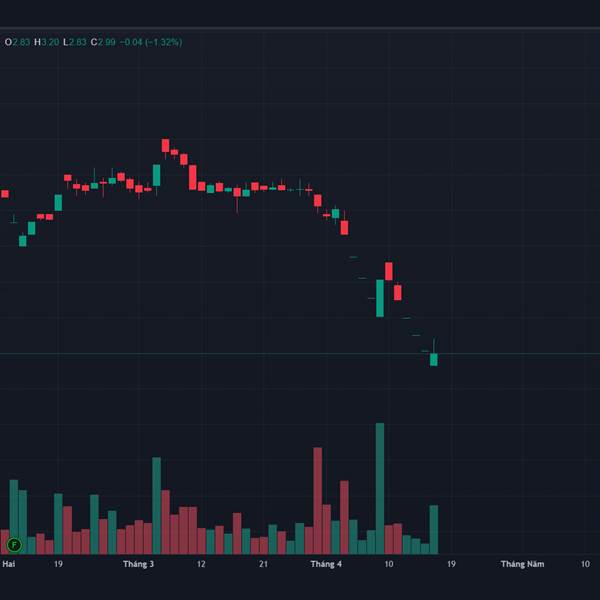Click the change value −0.04 (−1.32%)

coord(151,42)
